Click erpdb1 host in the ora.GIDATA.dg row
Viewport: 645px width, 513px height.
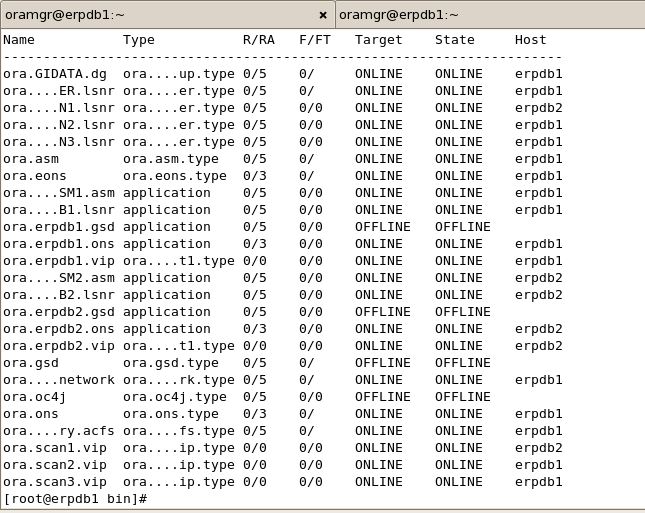[538, 74]
